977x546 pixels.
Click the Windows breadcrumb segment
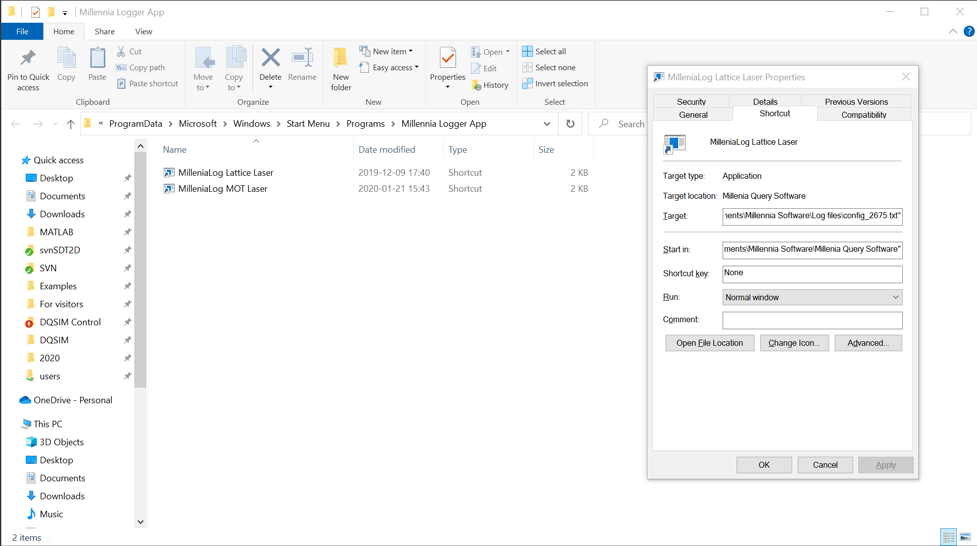pos(252,123)
